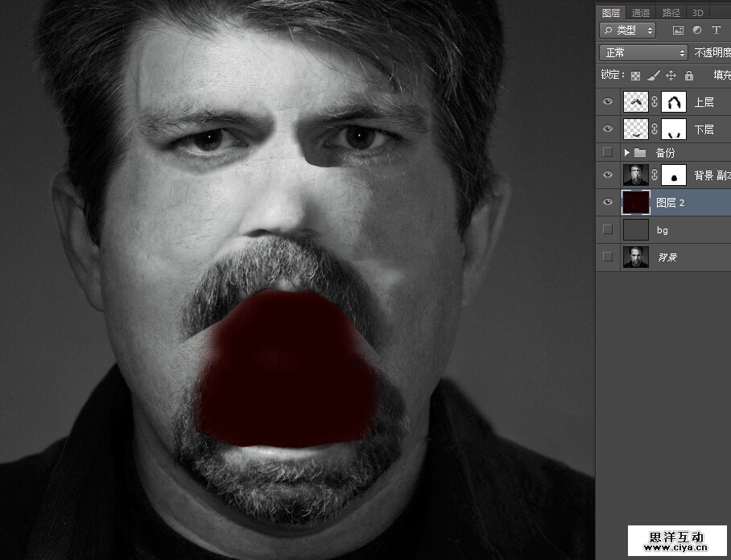The height and width of the screenshot is (560, 731).
Task: Click the pixel layer filter icon
Action: (x=678, y=31)
